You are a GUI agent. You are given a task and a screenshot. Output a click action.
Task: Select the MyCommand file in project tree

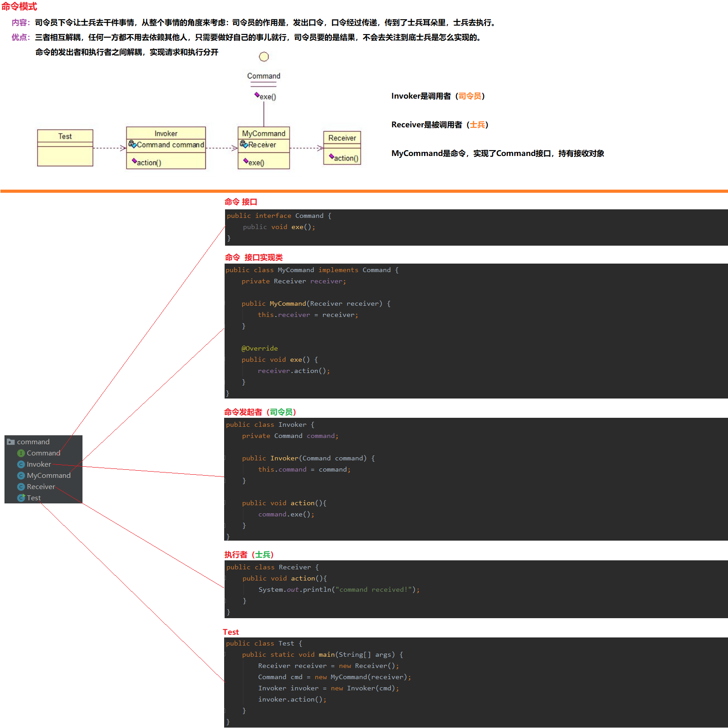coord(48,476)
